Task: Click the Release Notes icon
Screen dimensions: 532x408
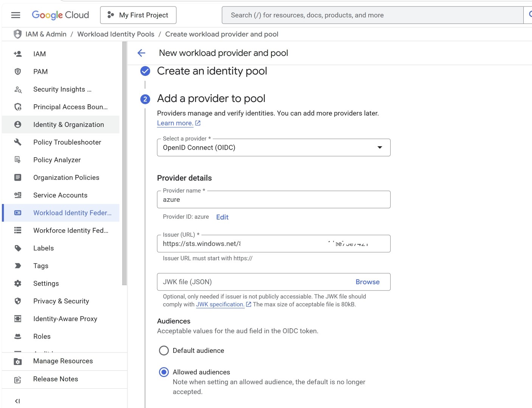Action: [x=17, y=380]
